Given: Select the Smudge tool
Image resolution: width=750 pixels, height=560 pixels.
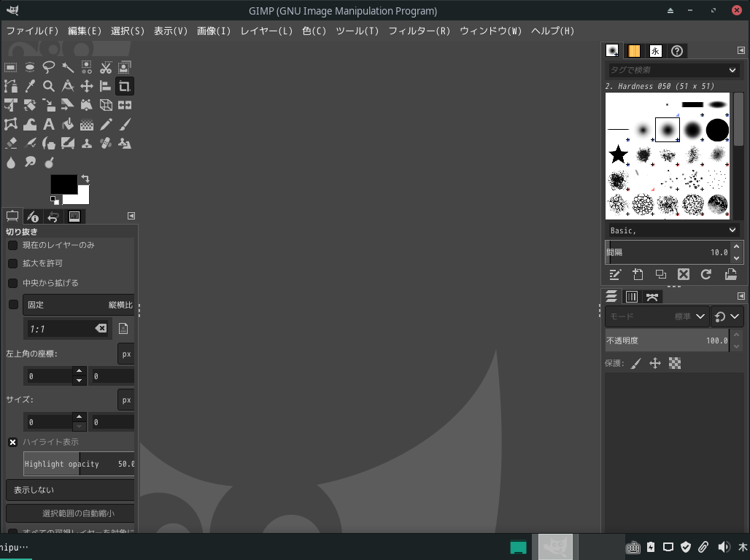Looking at the screenshot, I should tap(30, 162).
